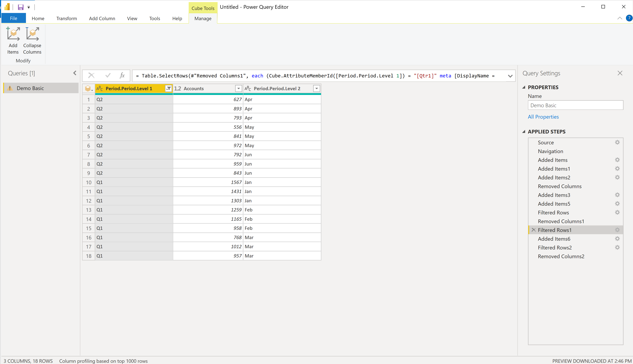
Task: Click the All Properties link
Action: [x=543, y=117]
